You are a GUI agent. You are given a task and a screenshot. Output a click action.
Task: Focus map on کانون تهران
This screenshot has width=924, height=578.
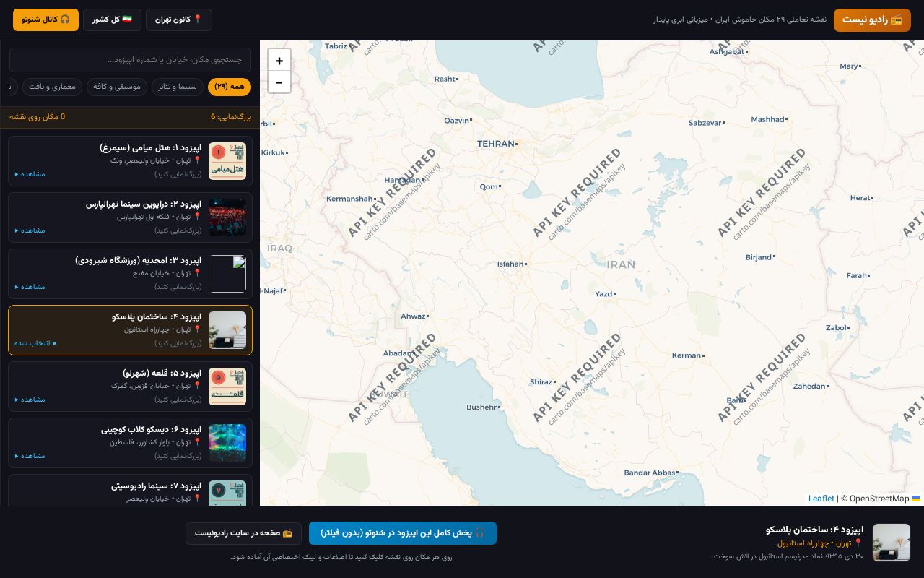(179, 20)
